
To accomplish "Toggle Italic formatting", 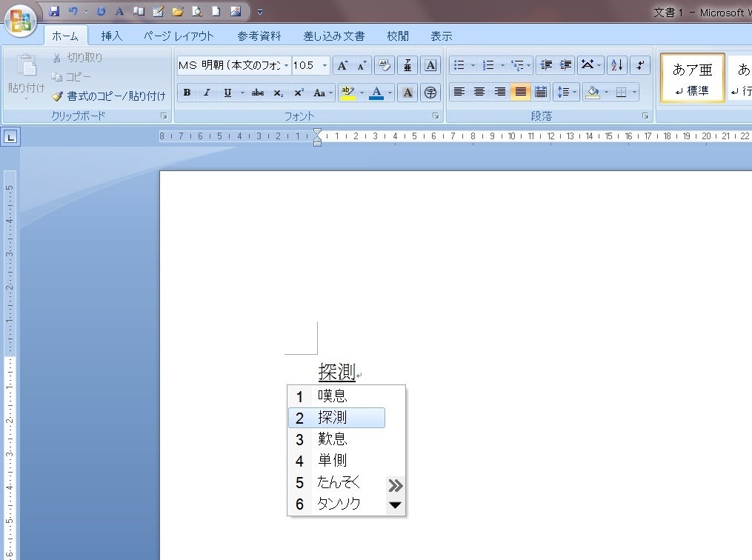I will click(x=207, y=93).
